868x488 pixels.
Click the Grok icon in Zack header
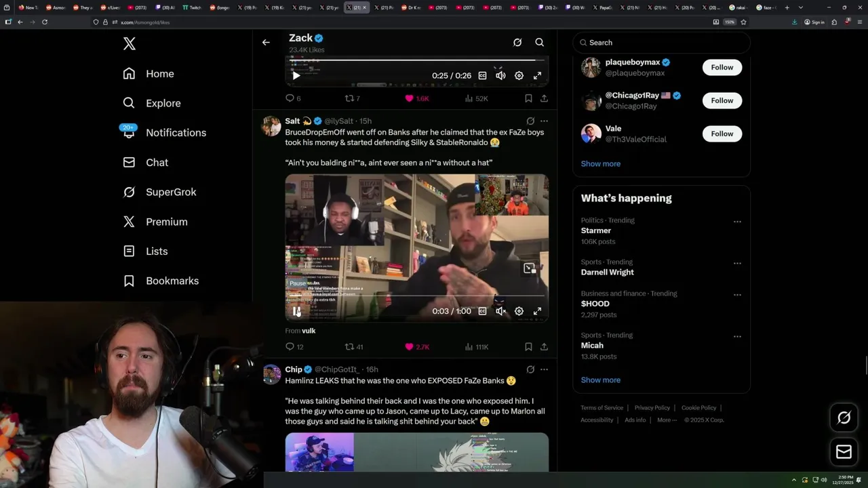[517, 43]
